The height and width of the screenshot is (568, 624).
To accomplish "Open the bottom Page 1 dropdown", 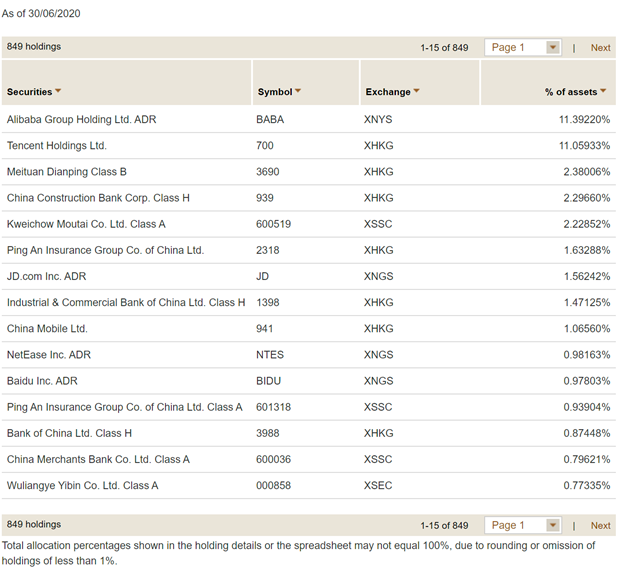I will tap(523, 525).
